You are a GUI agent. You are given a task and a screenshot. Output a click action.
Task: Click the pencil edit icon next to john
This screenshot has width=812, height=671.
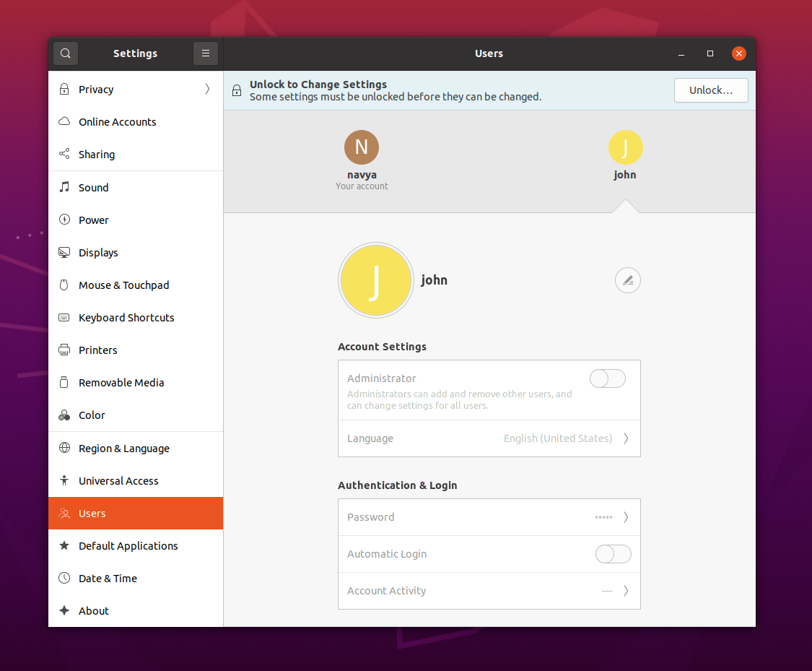click(x=628, y=280)
